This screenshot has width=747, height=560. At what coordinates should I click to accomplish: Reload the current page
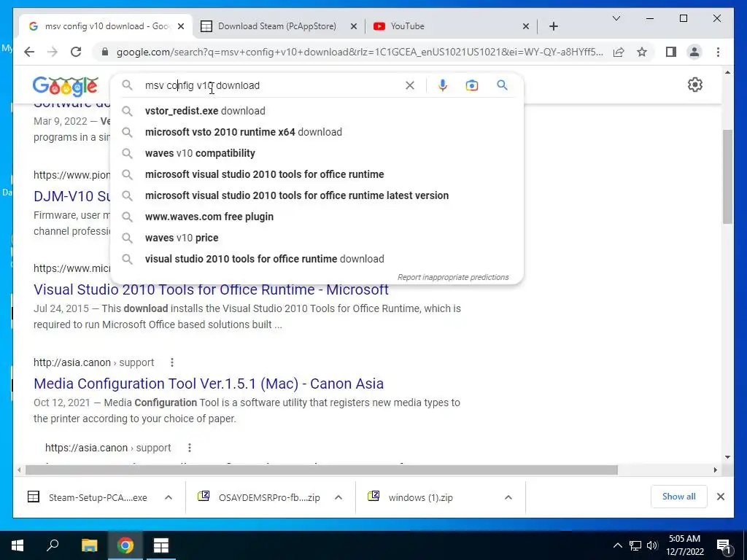(x=76, y=52)
